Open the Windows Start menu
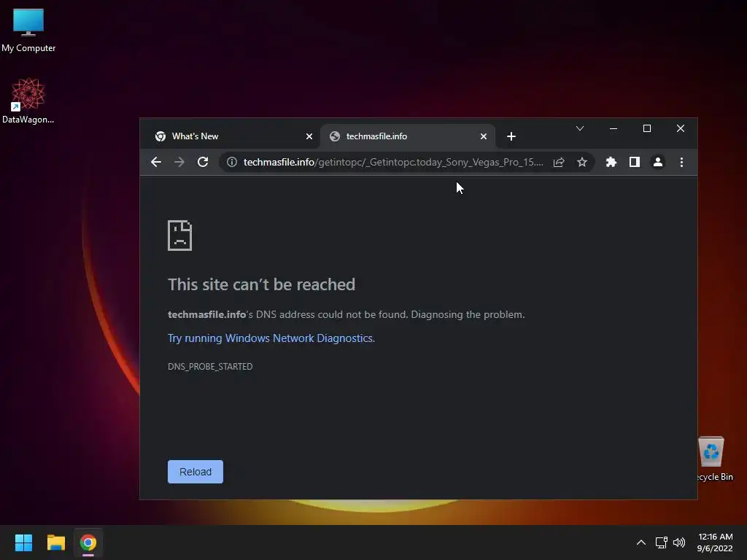Image resolution: width=747 pixels, height=560 pixels. click(x=23, y=542)
